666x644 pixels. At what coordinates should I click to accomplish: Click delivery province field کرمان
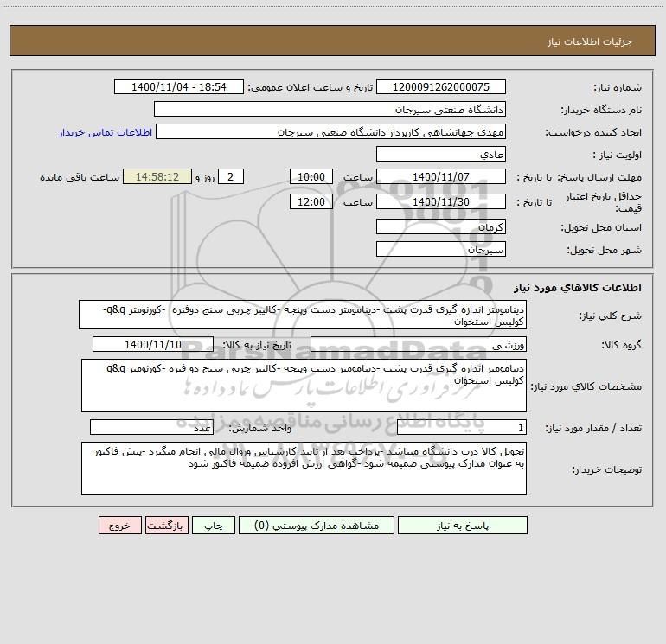(x=441, y=226)
